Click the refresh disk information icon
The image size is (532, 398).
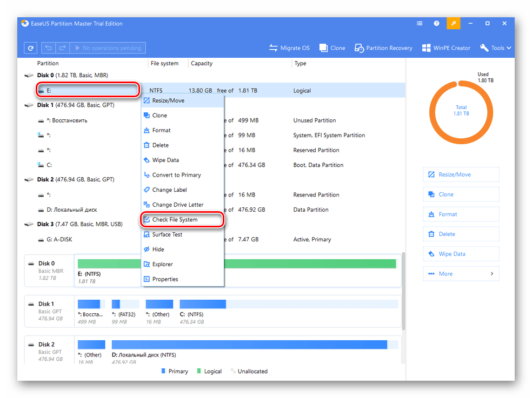pos(31,48)
